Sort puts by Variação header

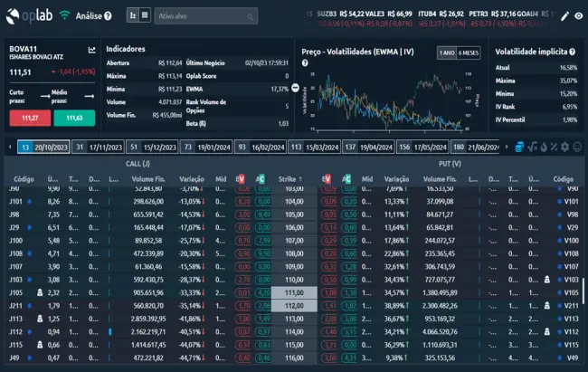click(396, 179)
